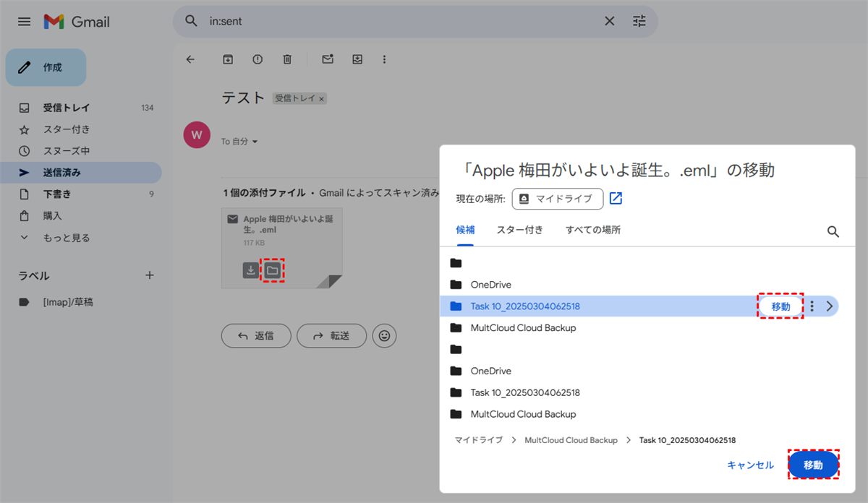The width and height of the screenshot is (868, 503).
Task: Expand recipient details next to To 自分
Action: click(x=255, y=142)
